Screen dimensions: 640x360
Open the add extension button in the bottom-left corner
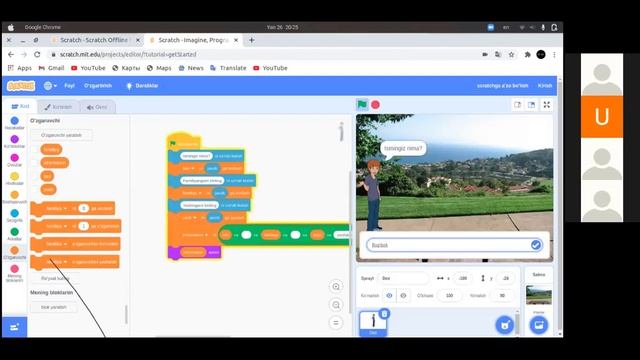tap(15, 327)
